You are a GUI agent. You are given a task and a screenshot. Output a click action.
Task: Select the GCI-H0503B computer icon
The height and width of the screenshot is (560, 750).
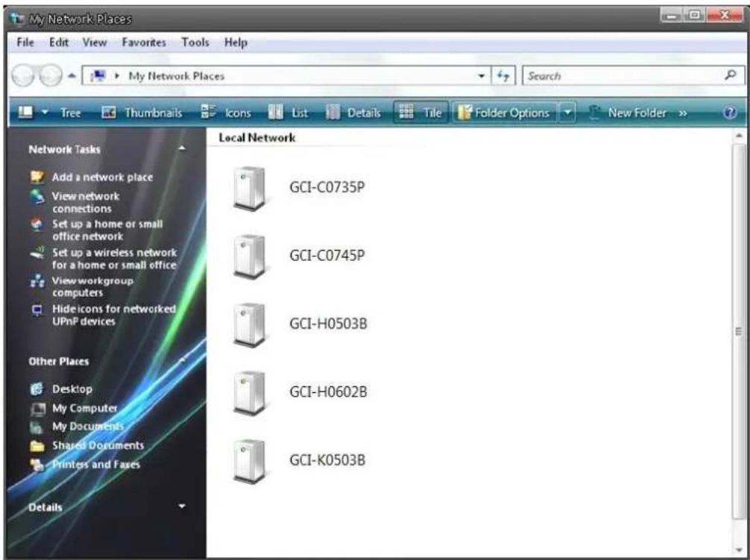coord(249,325)
